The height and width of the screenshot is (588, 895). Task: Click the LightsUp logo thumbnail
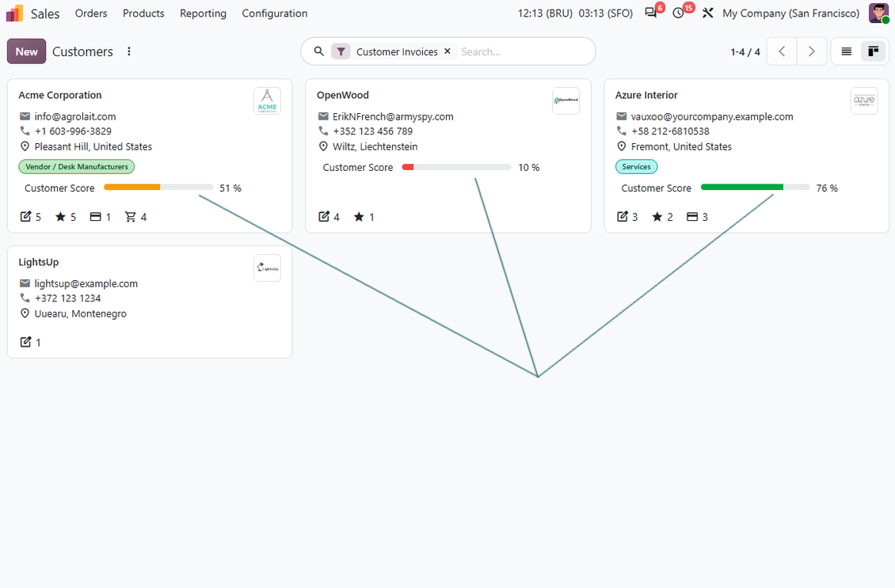coord(267,268)
